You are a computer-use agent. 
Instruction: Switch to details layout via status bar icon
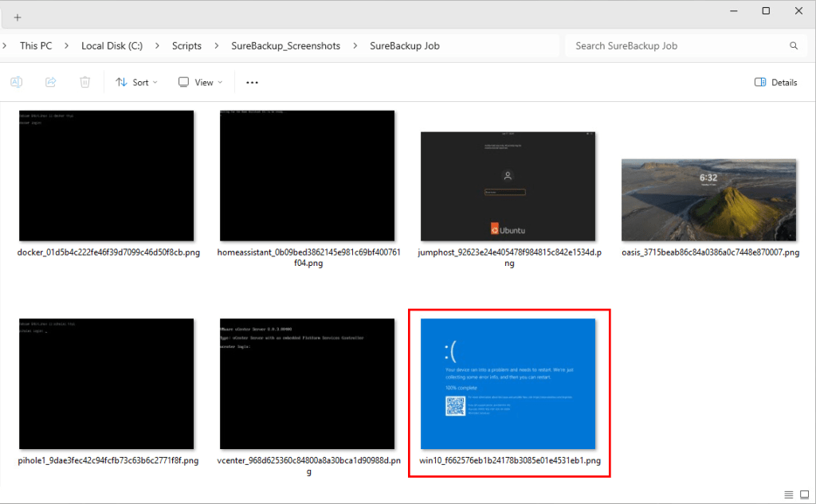click(789, 494)
